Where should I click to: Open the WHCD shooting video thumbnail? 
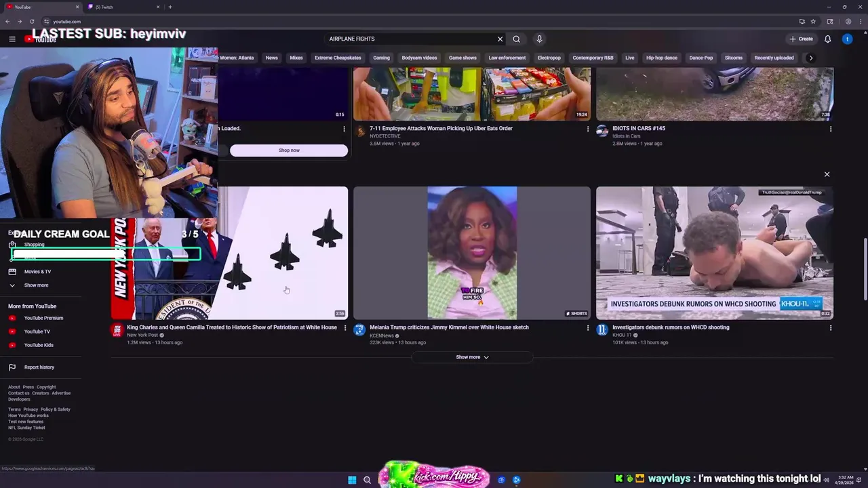[x=715, y=253]
